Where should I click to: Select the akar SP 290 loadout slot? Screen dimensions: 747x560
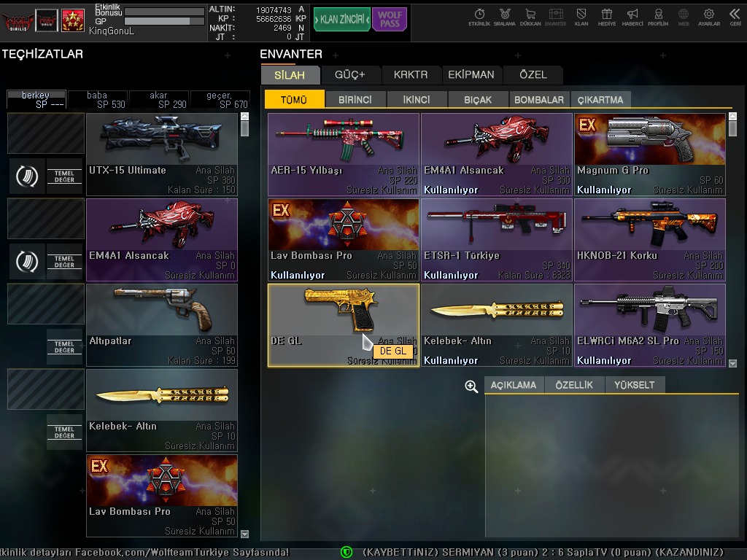pyautogui.click(x=159, y=100)
